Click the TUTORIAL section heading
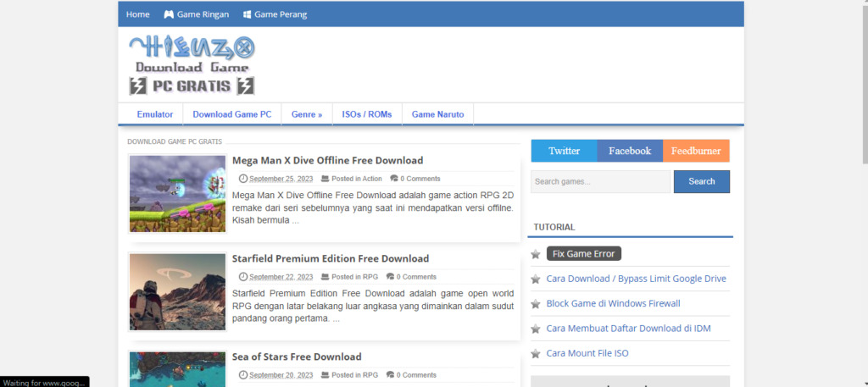Viewport: 868px width, 387px height. tap(554, 227)
